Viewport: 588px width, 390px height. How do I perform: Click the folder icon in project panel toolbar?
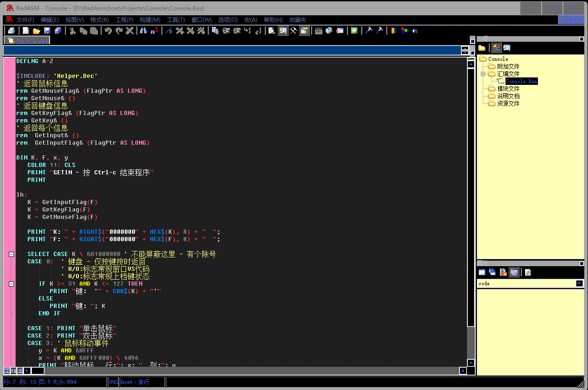pos(482,48)
